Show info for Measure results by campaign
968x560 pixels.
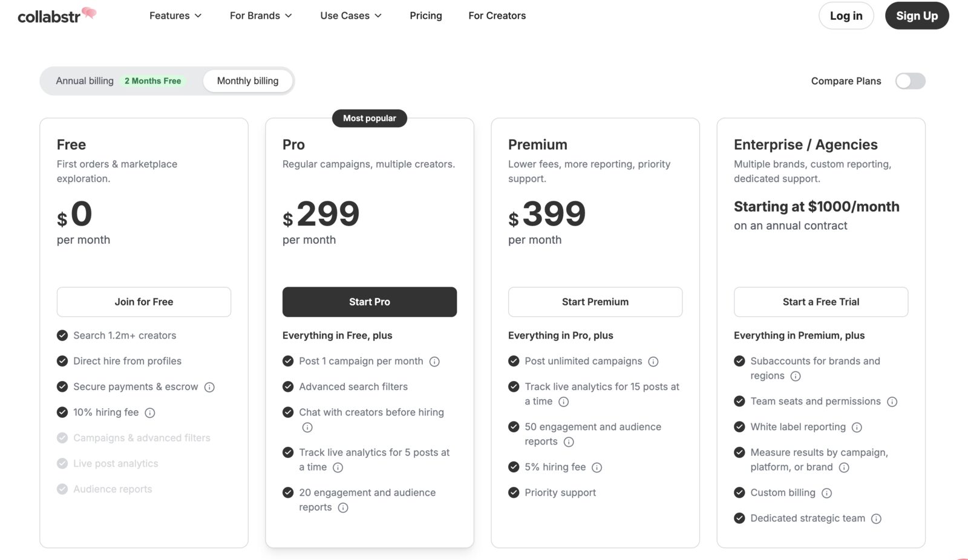[844, 467]
